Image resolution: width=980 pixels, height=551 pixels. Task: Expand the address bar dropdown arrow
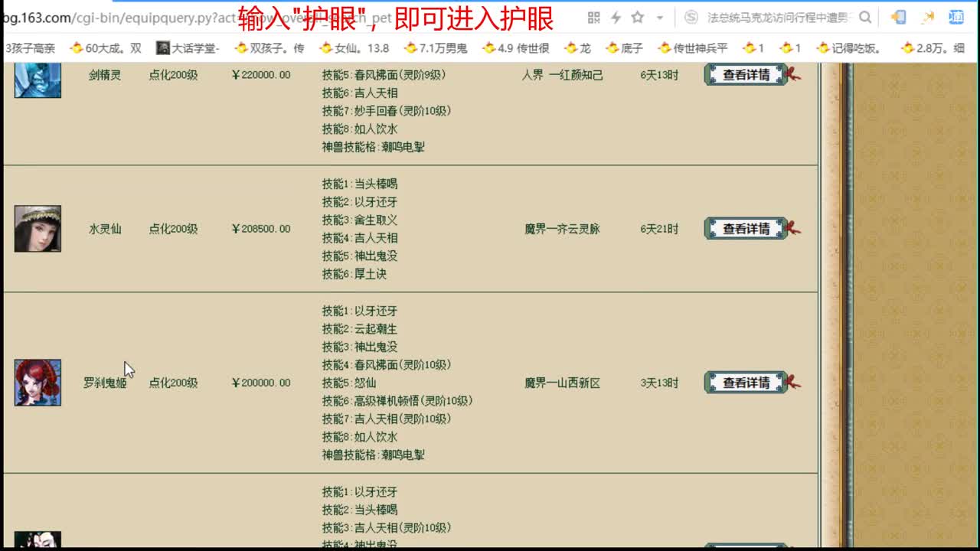pos(659,18)
